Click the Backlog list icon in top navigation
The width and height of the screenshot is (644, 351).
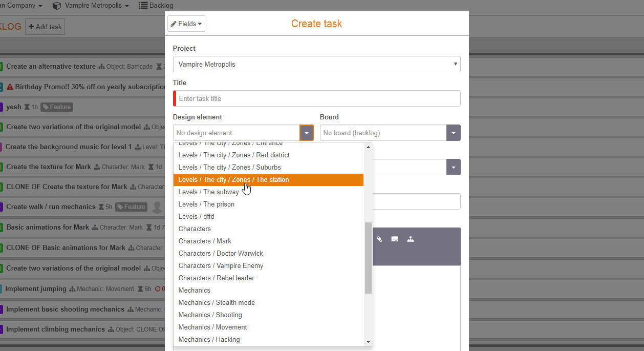click(143, 6)
